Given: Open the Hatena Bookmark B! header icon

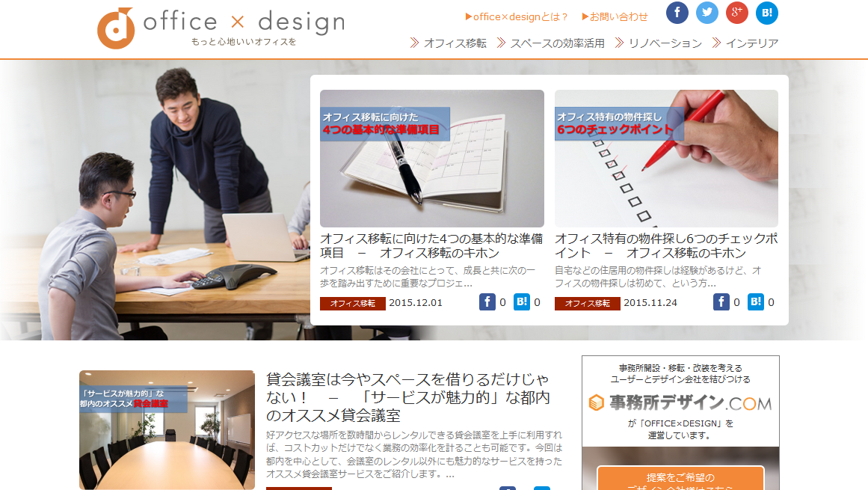Looking at the screenshot, I should 767,13.
